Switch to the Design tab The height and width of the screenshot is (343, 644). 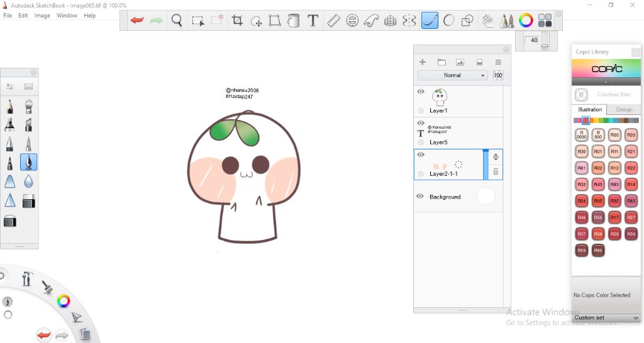pos(624,109)
